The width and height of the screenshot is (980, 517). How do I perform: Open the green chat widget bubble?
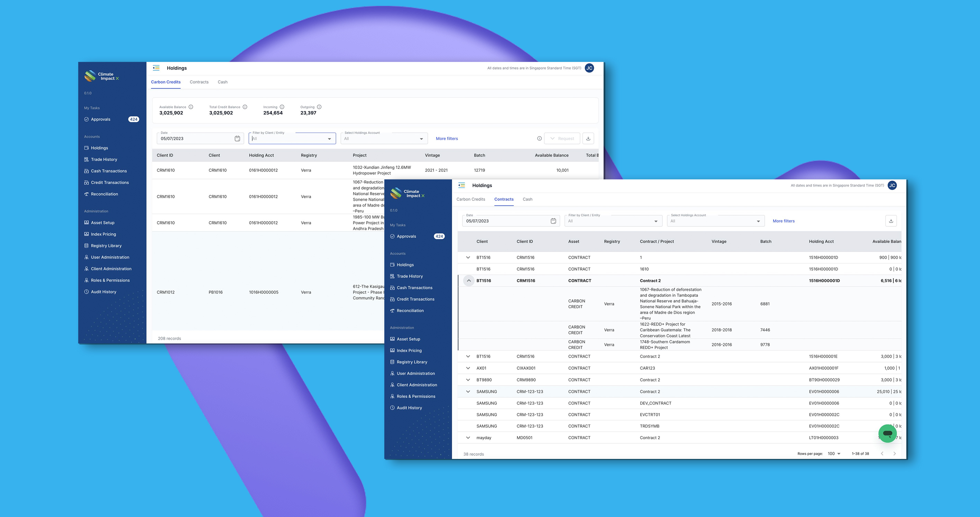click(x=888, y=433)
